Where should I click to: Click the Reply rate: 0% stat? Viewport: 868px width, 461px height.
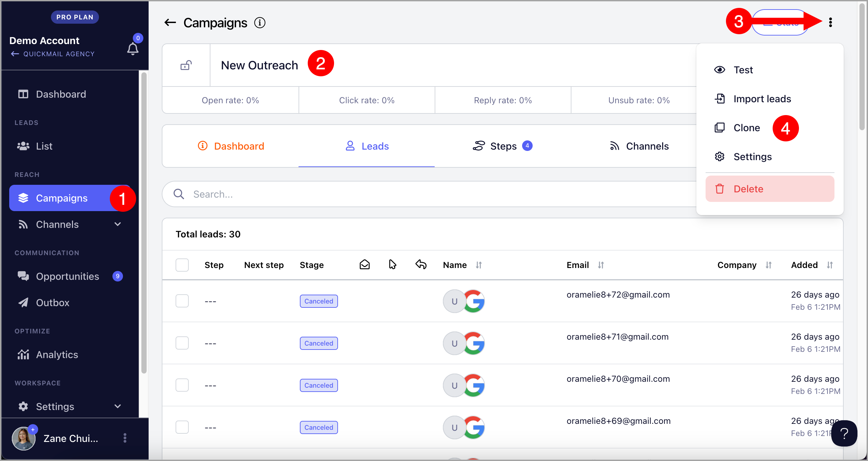click(x=503, y=100)
